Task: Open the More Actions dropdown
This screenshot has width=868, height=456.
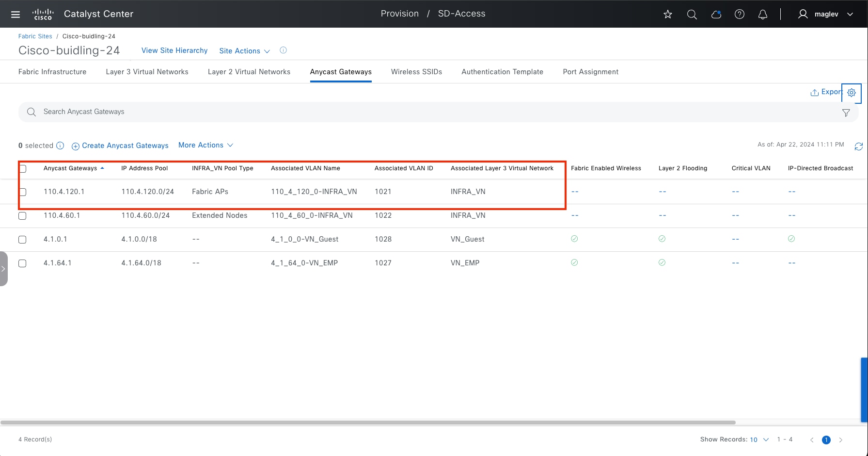Action: pyautogui.click(x=205, y=145)
